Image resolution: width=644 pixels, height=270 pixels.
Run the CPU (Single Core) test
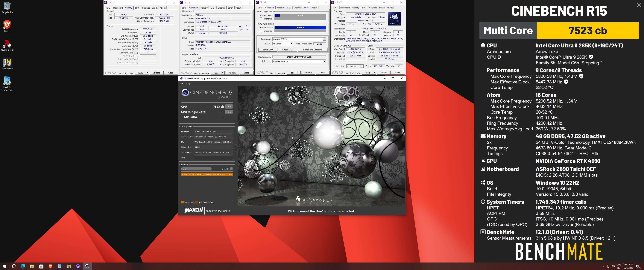point(229,112)
